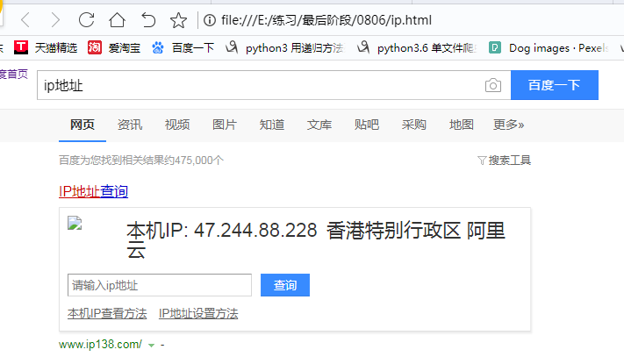This screenshot has height=364, width=624.
Task: Click the 百度首页 link
Action: click(14, 74)
